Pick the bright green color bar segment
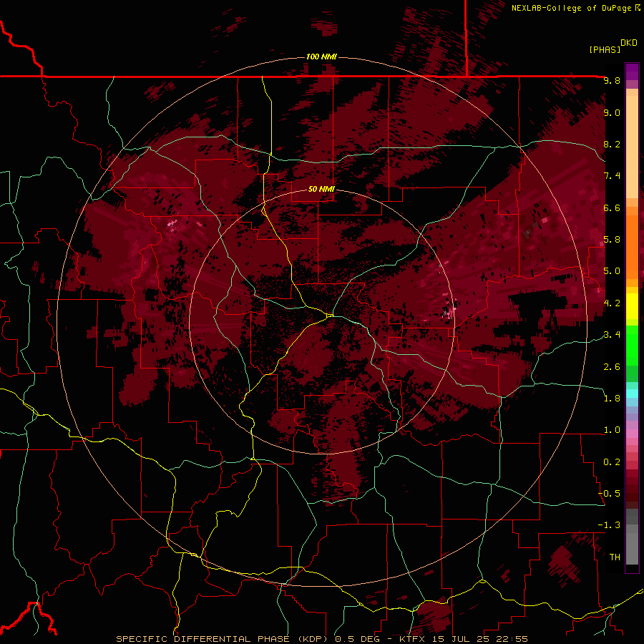The image size is (644, 644). click(x=632, y=345)
